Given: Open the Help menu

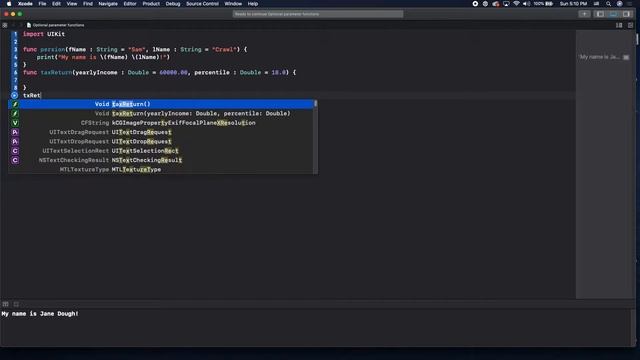Looking at the screenshot, I should tap(253, 4).
